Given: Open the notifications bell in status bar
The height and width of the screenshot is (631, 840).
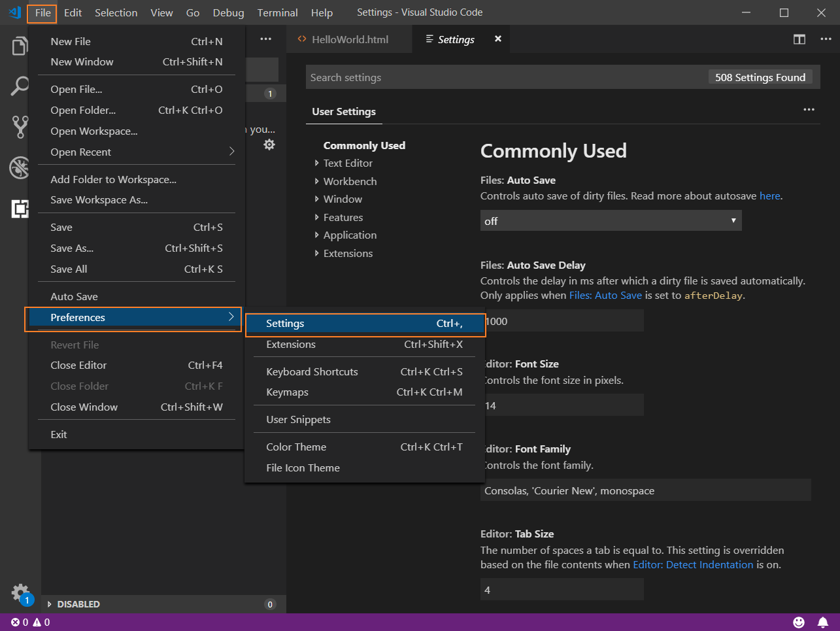Looking at the screenshot, I should tap(822, 622).
